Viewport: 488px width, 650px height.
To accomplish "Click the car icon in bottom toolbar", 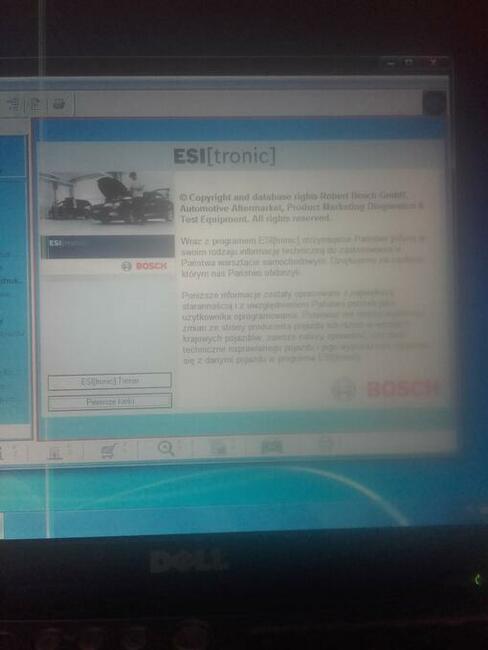I will pos(272,447).
